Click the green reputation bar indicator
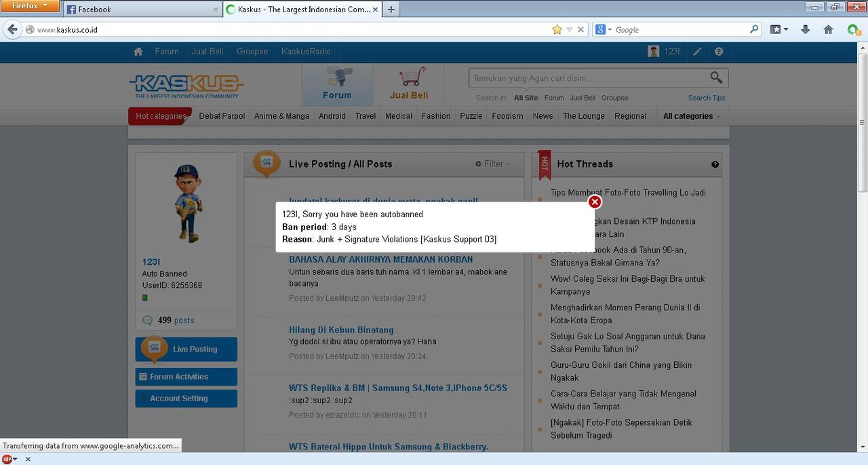868x465 pixels. click(144, 298)
